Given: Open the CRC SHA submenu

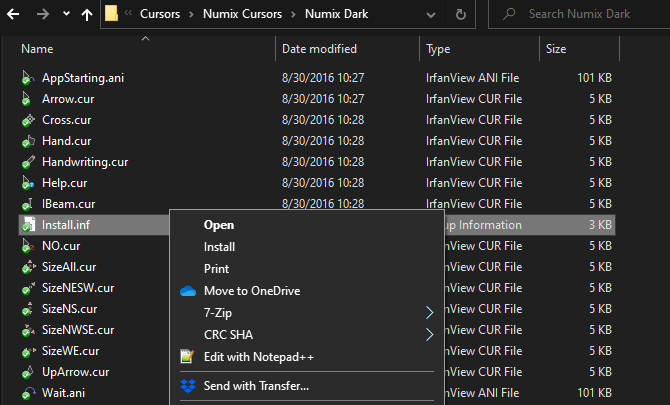Looking at the screenshot, I should pos(307,335).
